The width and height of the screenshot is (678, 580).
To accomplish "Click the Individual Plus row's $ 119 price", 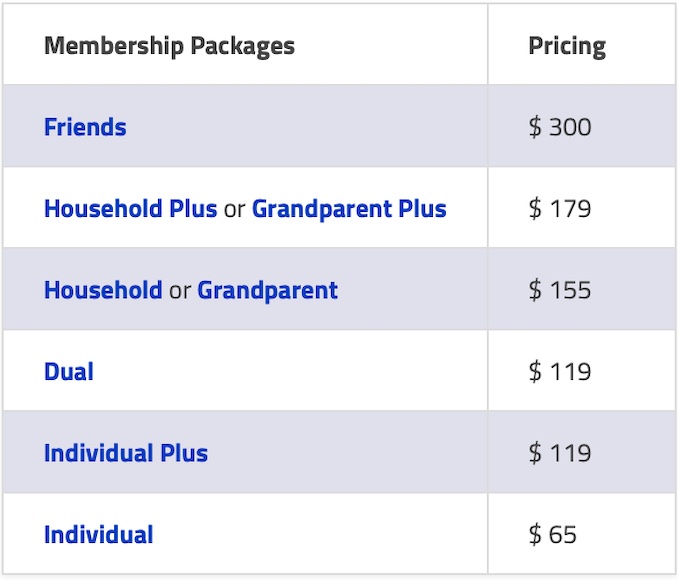I will [560, 453].
